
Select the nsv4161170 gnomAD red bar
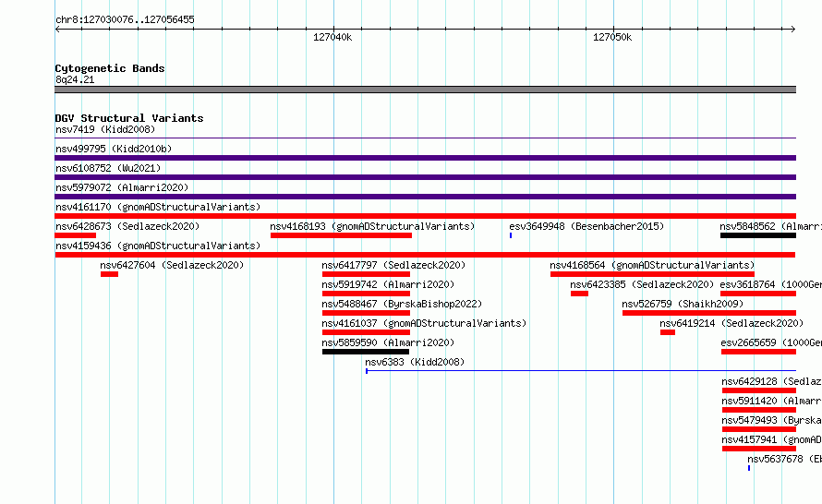click(425, 216)
